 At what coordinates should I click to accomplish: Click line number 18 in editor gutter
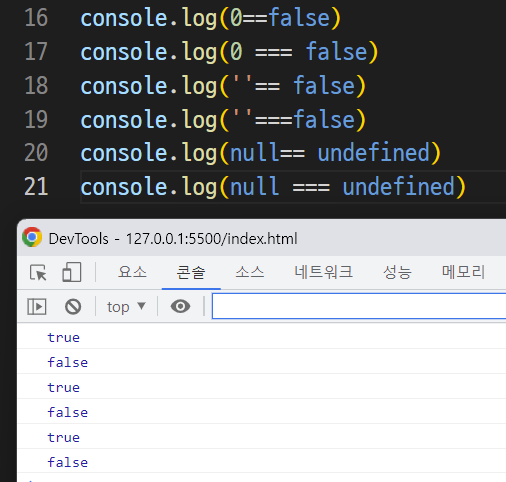36,85
